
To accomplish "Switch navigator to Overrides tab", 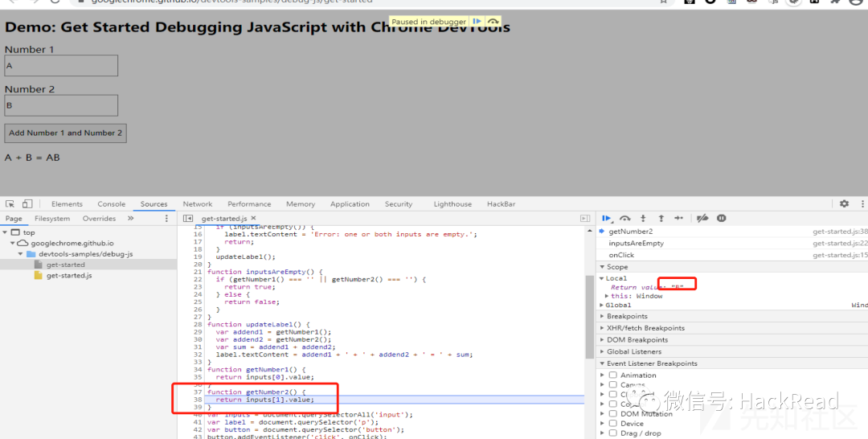I will [99, 218].
